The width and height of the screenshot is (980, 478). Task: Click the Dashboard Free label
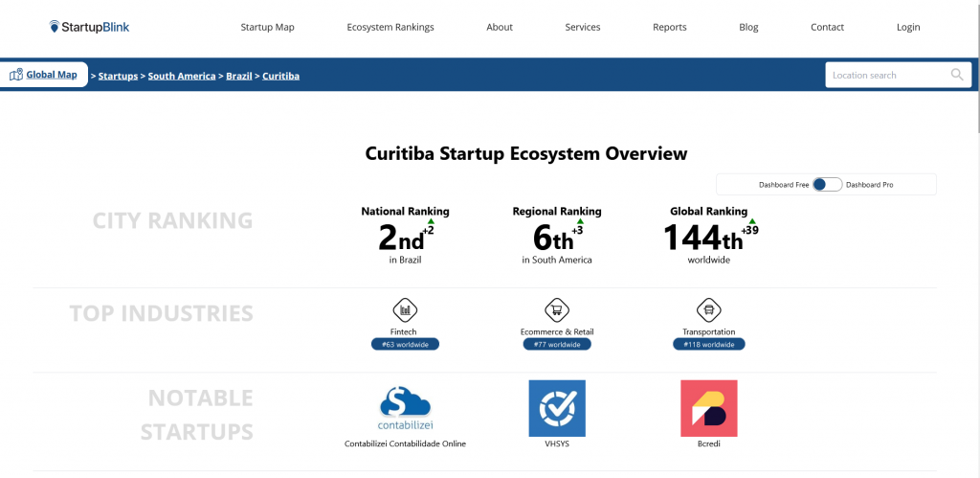(784, 185)
